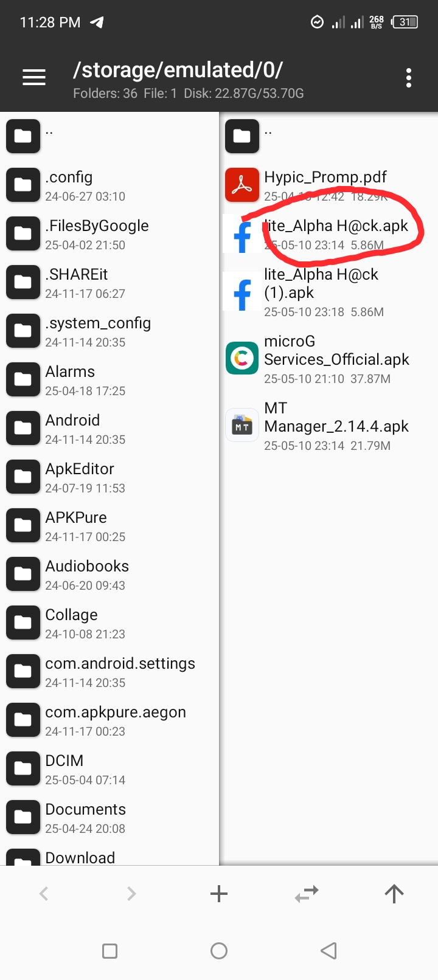Select the microG Services_Official.apk file
This screenshot has width=438, height=980.
328,359
